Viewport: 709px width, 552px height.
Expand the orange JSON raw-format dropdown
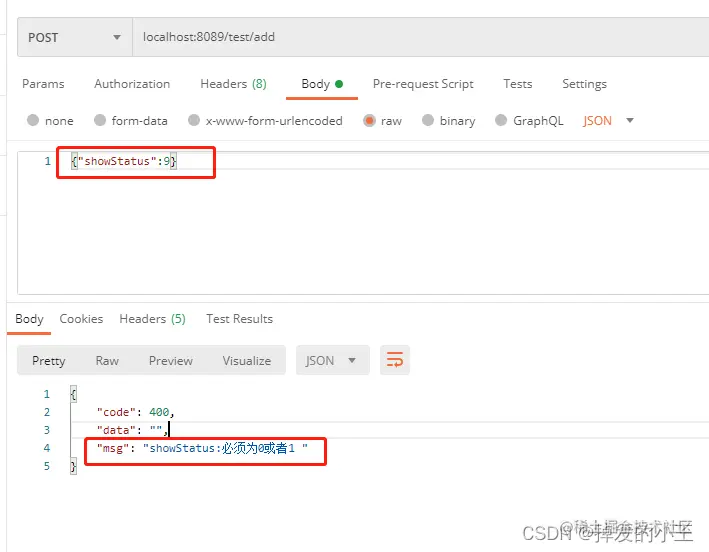(608, 121)
